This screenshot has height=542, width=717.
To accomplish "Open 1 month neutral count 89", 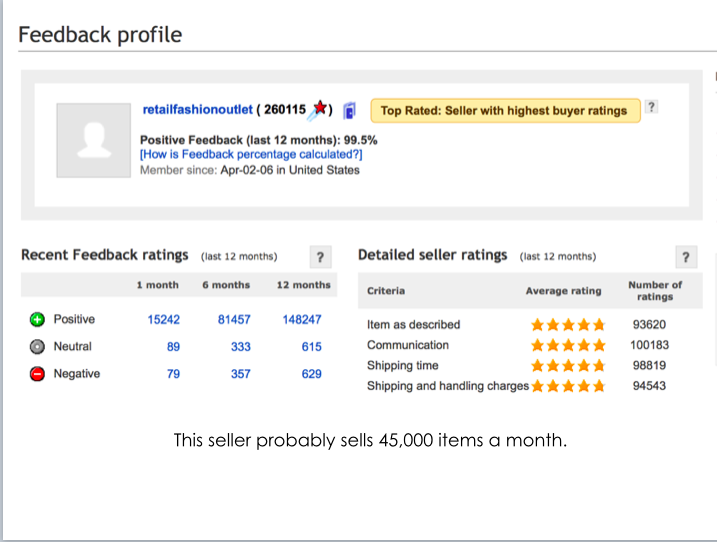I will click(173, 347).
